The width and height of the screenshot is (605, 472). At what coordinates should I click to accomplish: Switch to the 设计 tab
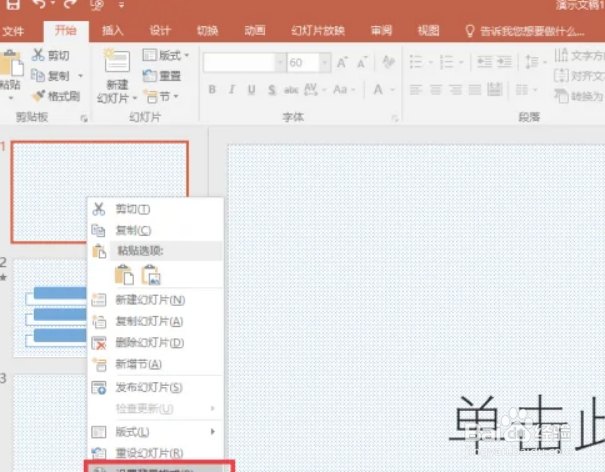(x=160, y=30)
